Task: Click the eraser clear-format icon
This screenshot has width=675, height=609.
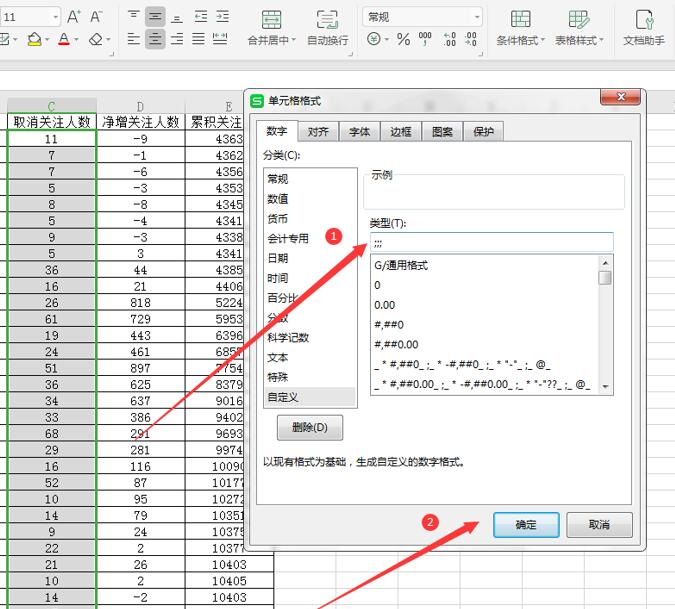Action: [x=96, y=40]
